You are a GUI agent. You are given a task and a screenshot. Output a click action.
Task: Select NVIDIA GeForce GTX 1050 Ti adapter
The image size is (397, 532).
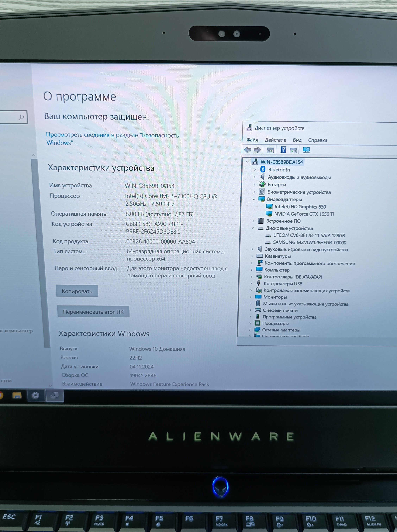coord(304,214)
